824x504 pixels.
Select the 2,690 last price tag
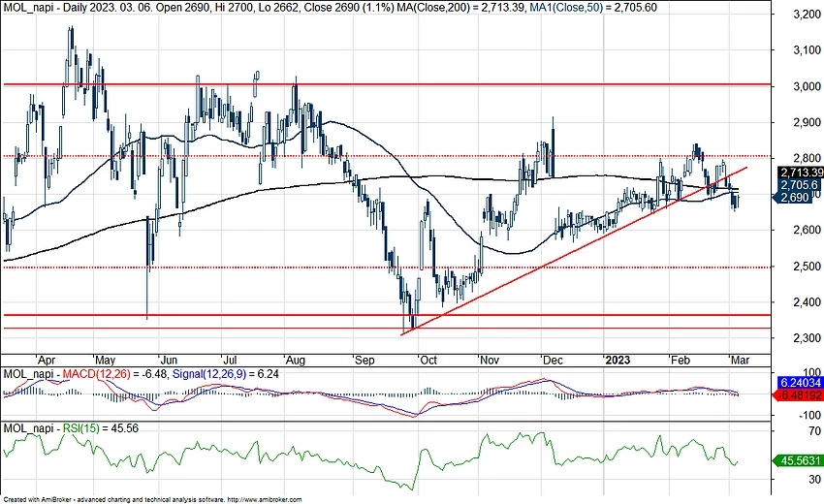792,197
